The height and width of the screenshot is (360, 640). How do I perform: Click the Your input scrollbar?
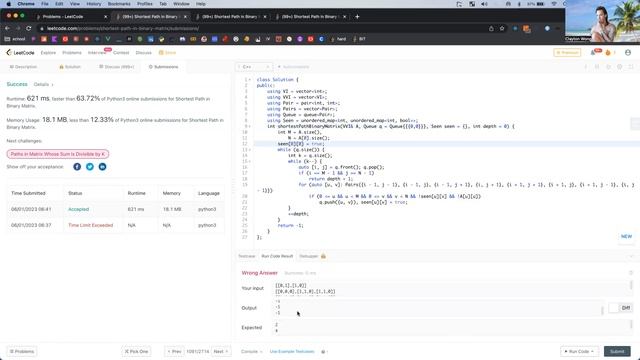[x=631, y=284]
